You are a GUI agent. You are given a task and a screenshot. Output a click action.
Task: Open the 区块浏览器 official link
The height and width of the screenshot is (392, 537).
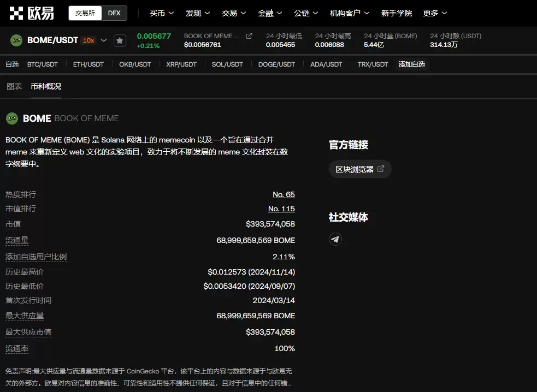359,169
